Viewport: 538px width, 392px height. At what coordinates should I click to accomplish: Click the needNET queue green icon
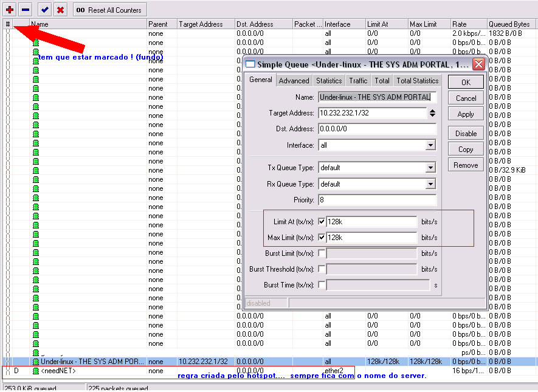pos(36,371)
